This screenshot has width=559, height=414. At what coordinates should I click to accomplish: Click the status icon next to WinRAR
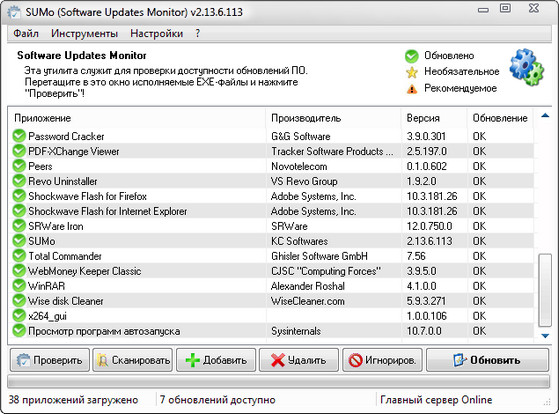click(19, 286)
